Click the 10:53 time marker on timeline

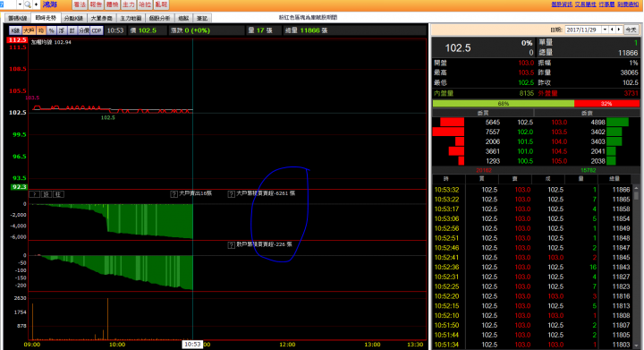pyautogui.click(x=192, y=345)
